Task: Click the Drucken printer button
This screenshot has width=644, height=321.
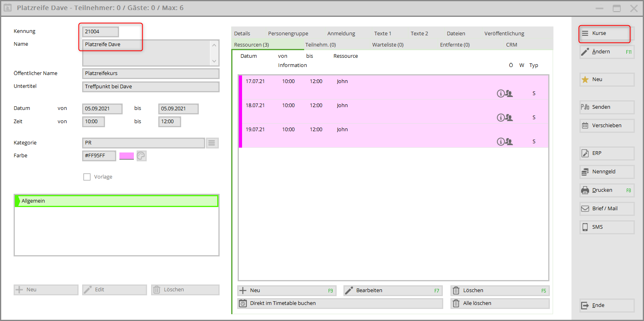Action: (x=607, y=190)
